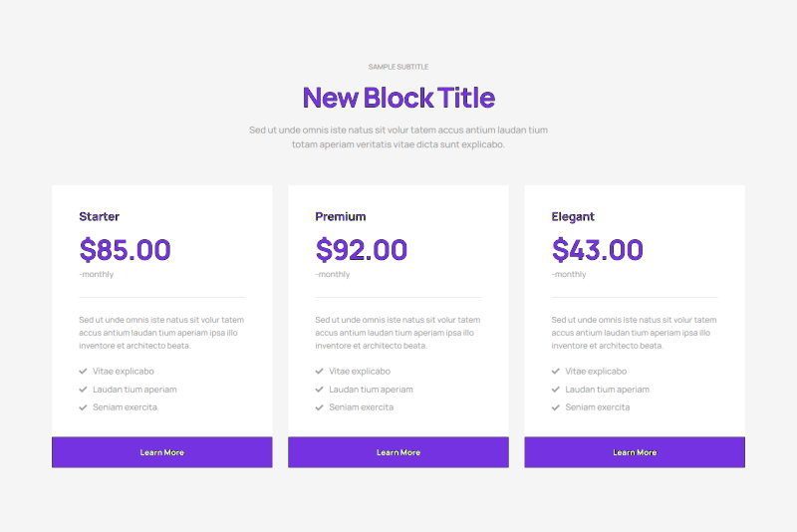Select the Starter plan name

(100, 216)
